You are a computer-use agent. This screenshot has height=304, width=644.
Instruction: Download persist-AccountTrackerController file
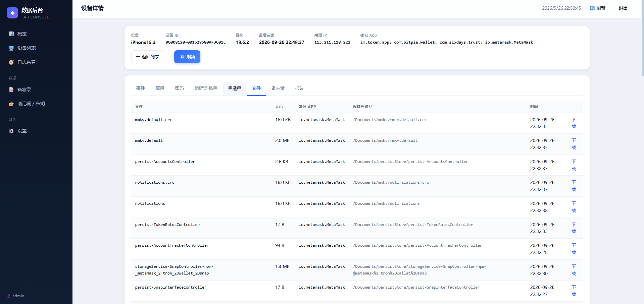[574, 249]
